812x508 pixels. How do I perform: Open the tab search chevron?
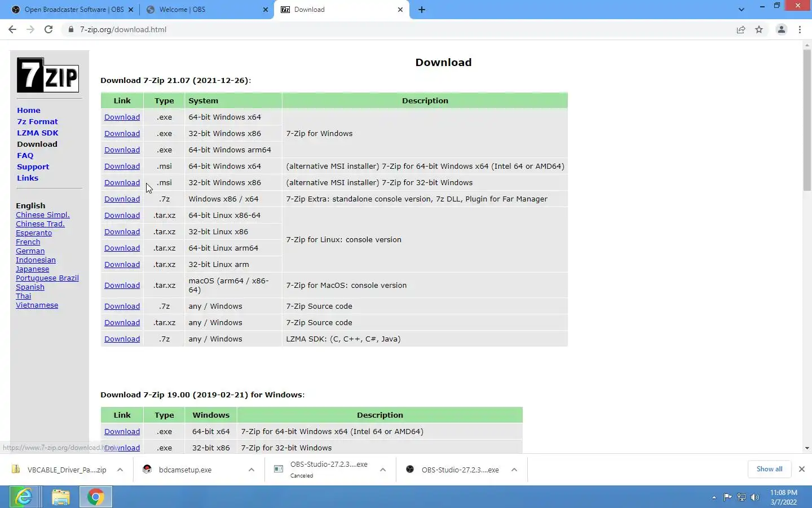(742, 10)
